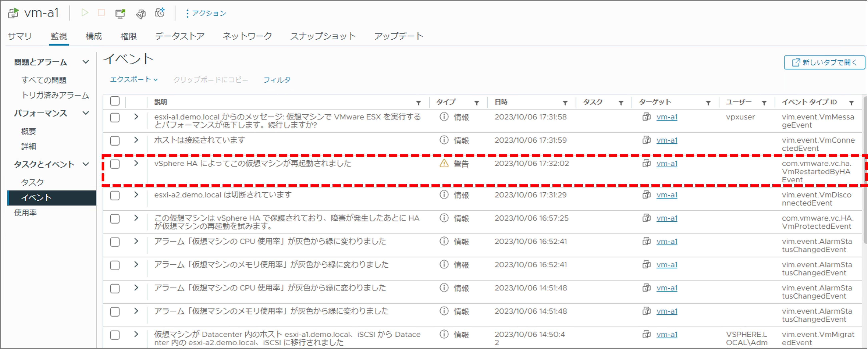868x349 pixels.
Task: Switch to the アップデート tab
Action: click(x=399, y=36)
